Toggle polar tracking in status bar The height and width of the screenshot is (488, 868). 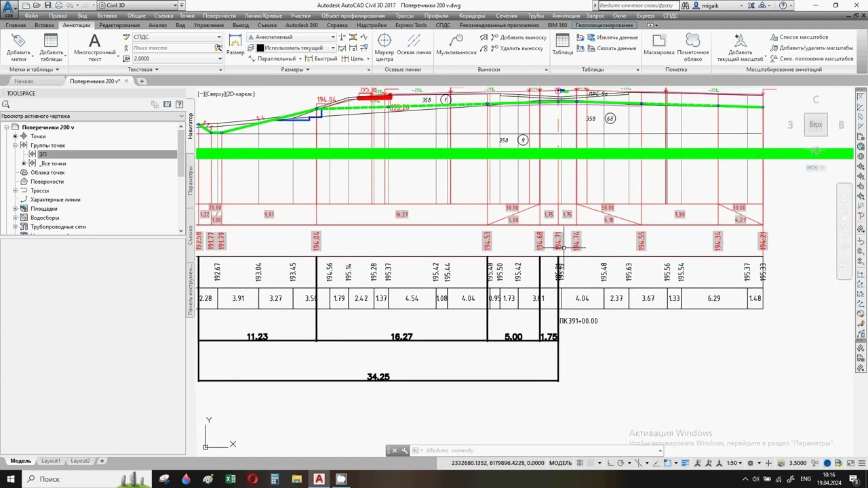(620, 463)
